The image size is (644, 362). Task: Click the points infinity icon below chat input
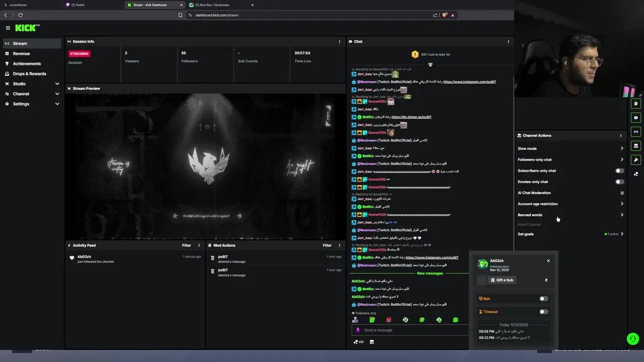click(359, 342)
